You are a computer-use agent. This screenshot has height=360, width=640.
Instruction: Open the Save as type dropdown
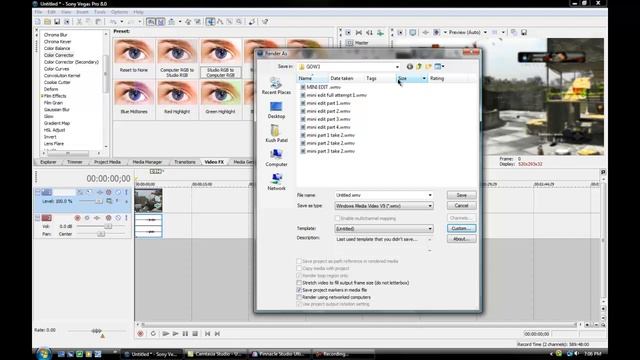tap(429, 206)
